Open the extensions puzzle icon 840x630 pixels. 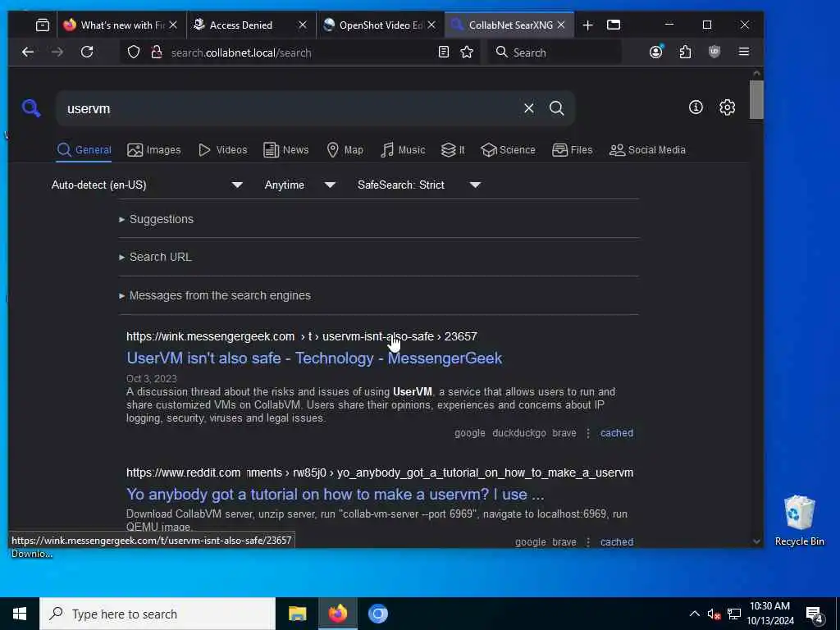(685, 52)
